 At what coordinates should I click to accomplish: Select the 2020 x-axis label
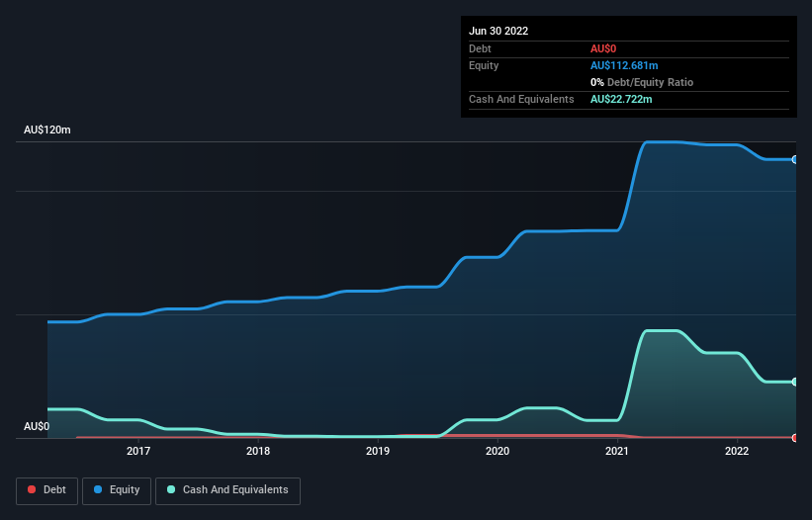497,451
